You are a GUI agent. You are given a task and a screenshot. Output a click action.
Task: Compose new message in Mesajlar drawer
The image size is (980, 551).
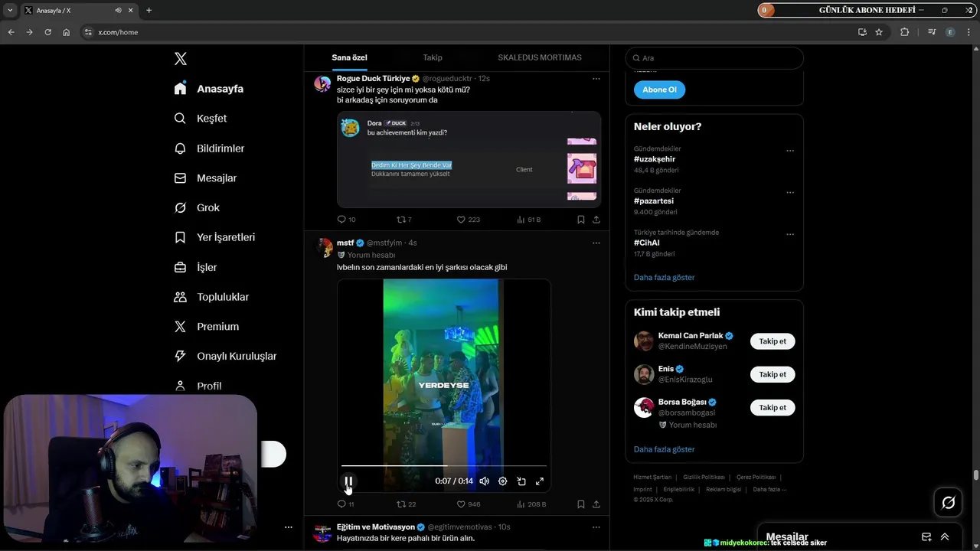point(926,537)
